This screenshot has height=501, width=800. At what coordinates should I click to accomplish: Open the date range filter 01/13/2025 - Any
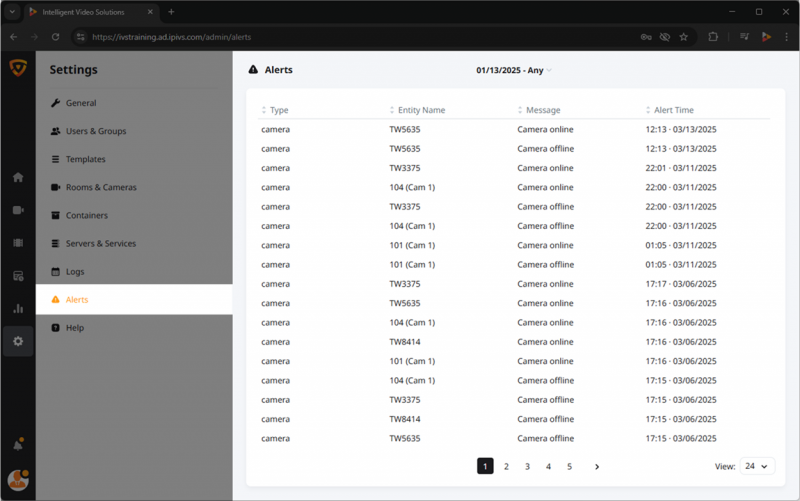click(x=513, y=70)
